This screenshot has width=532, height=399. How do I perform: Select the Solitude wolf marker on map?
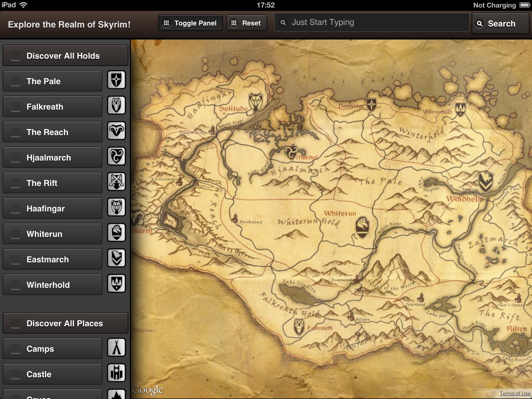(x=256, y=102)
